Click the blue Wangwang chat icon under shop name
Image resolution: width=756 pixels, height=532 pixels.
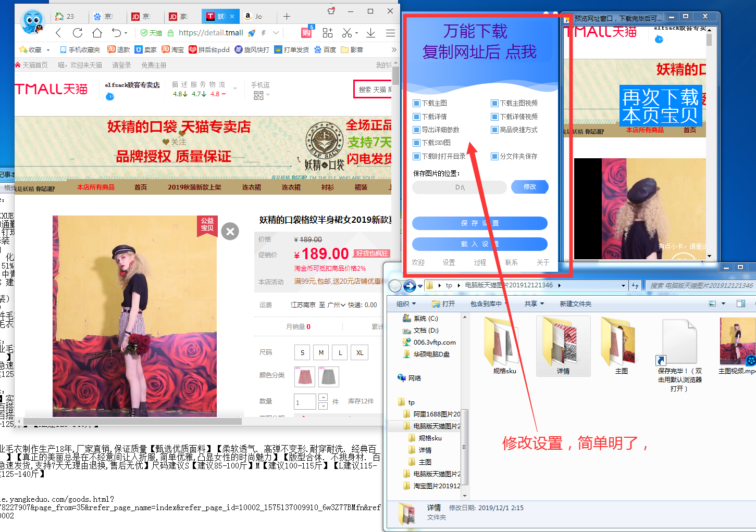pyautogui.click(x=110, y=96)
